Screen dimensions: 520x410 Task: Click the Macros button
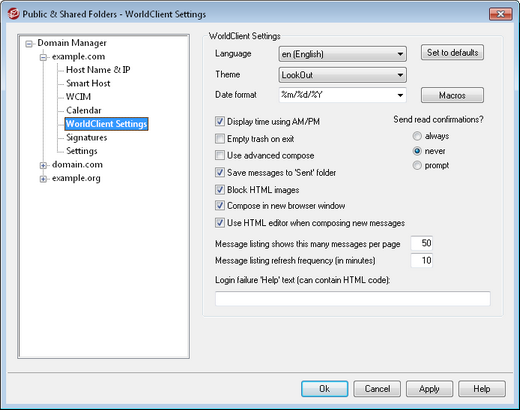pyautogui.click(x=452, y=96)
